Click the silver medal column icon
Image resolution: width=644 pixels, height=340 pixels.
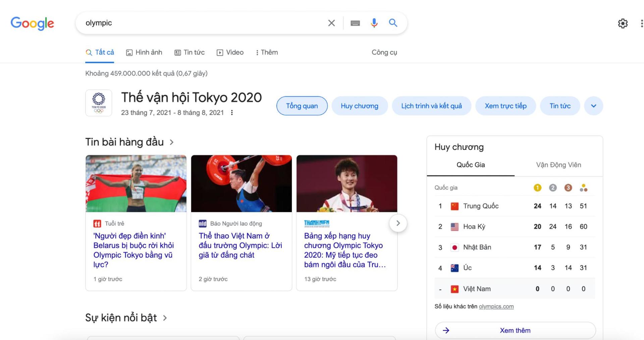(x=553, y=188)
